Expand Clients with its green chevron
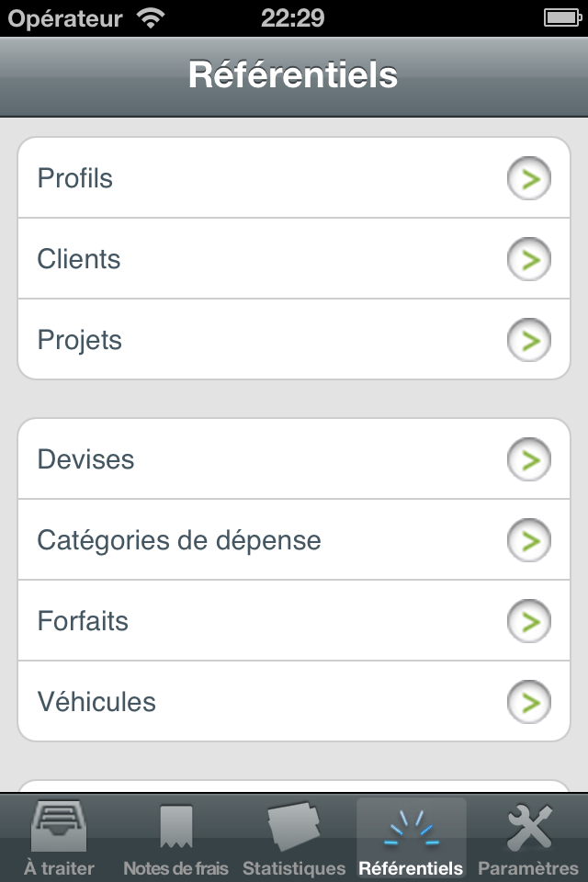Image resolution: width=588 pixels, height=882 pixels. pos(529,259)
